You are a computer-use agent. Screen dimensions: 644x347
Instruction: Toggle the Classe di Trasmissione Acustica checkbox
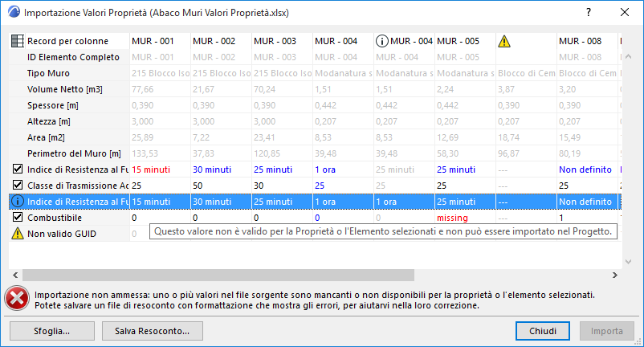tap(17, 186)
